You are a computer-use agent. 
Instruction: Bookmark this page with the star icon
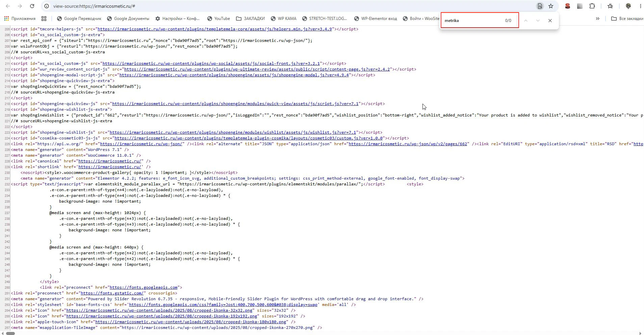[x=551, y=6]
